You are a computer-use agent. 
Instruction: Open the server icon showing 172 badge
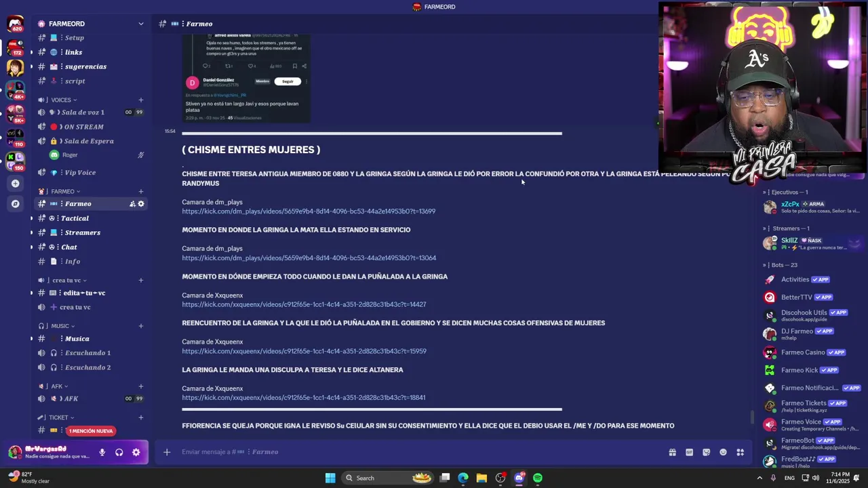pyautogui.click(x=15, y=46)
